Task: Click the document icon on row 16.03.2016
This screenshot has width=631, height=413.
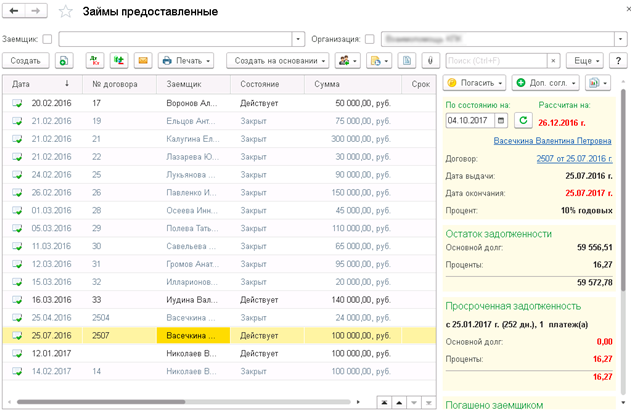Action: [17, 299]
